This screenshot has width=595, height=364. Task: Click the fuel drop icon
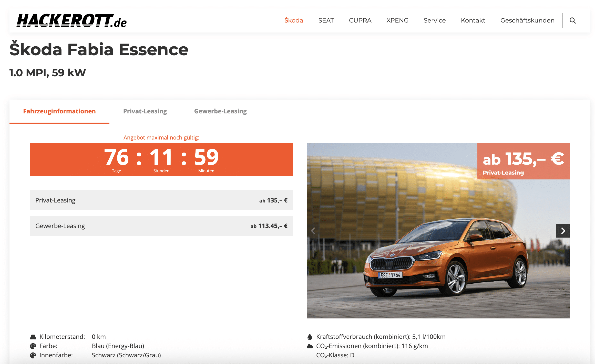click(x=310, y=337)
